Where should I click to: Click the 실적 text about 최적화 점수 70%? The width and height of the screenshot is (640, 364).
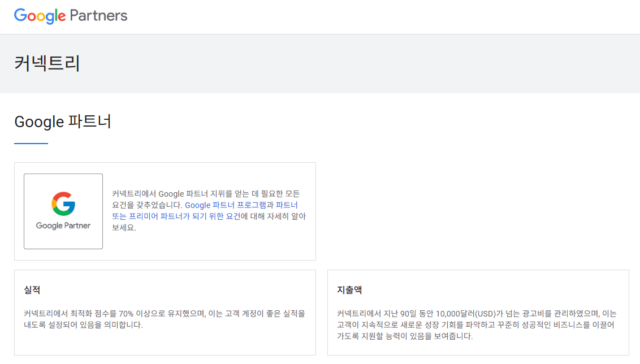[x=165, y=319]
